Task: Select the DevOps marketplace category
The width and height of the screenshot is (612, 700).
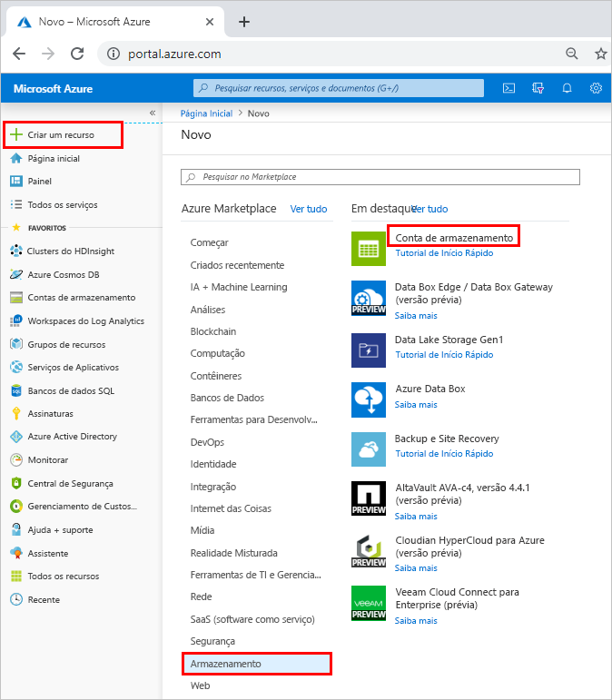Action: [x=207, y=442]
